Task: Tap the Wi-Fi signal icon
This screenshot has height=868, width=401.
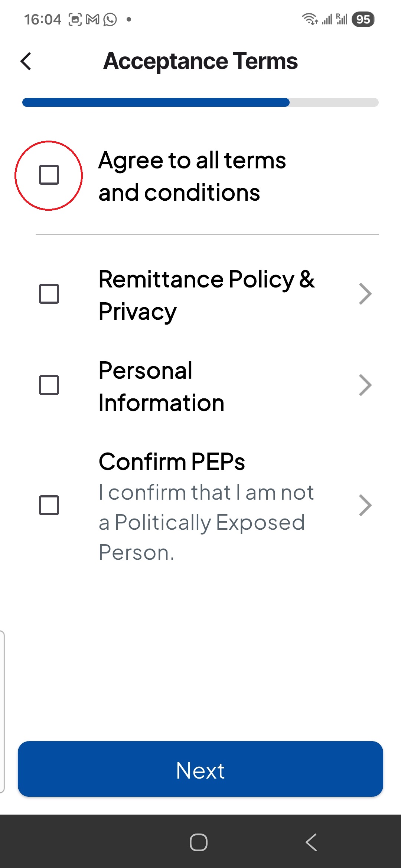Action: (x=309, y=19)
